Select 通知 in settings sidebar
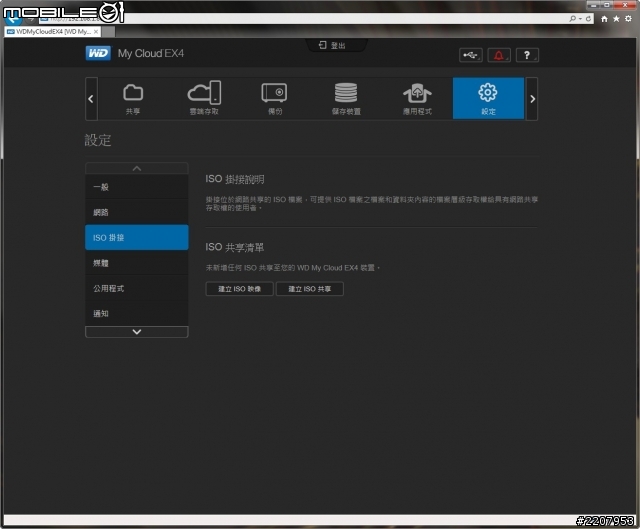Image resolution: width=640 pixels, height=529 pixels. click(137, 313)
